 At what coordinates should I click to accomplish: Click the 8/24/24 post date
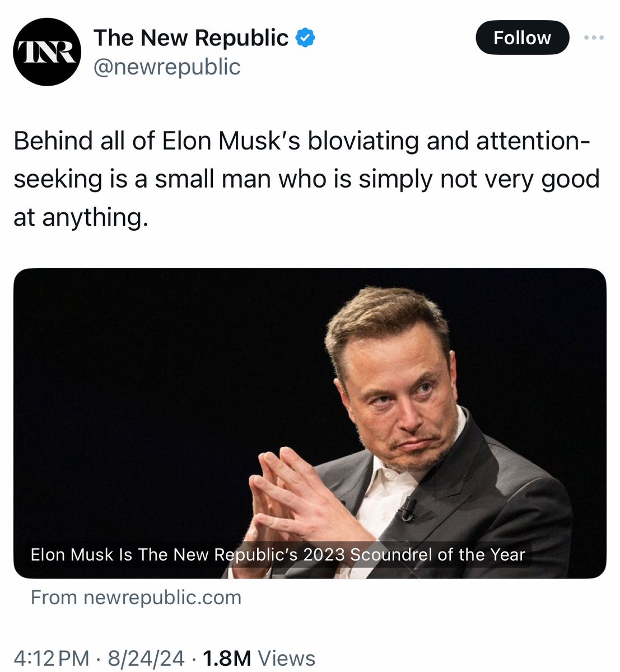point(146,658)
